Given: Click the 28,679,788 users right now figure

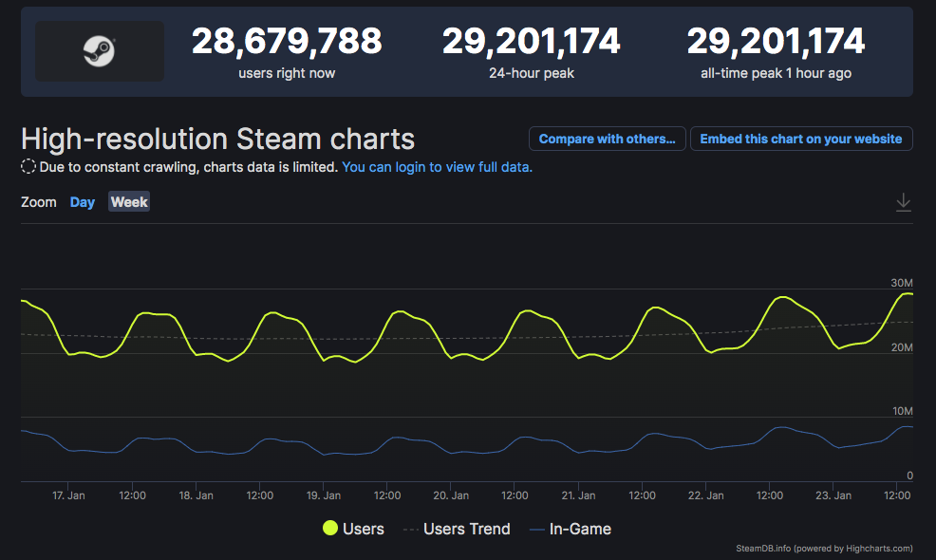Looking at the screenshot, I should pyautogui.click(x=287, y=42).
